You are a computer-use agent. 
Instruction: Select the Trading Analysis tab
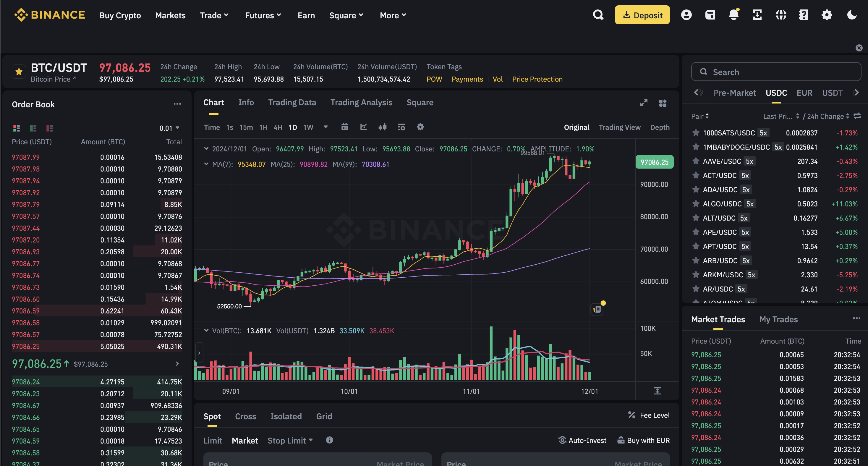[x=361, y=102]
